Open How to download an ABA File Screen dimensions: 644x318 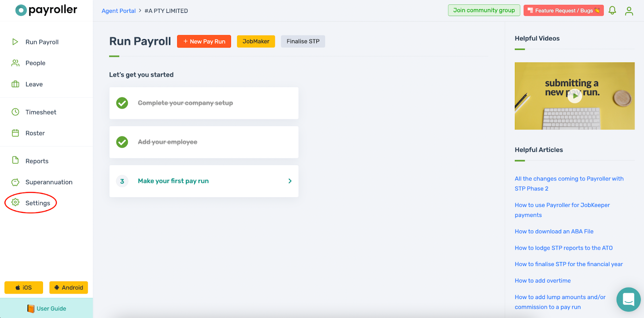[x=554, y=231]
